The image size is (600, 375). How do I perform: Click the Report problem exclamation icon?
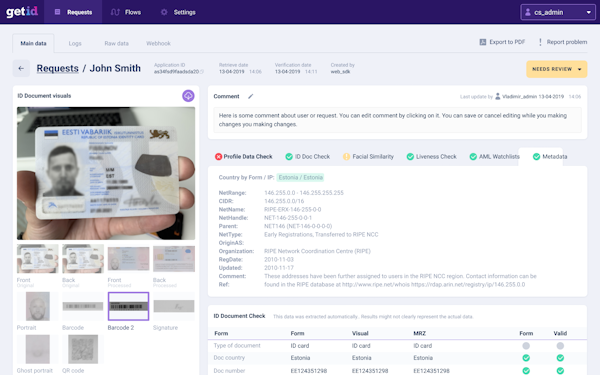coord(540,42)
